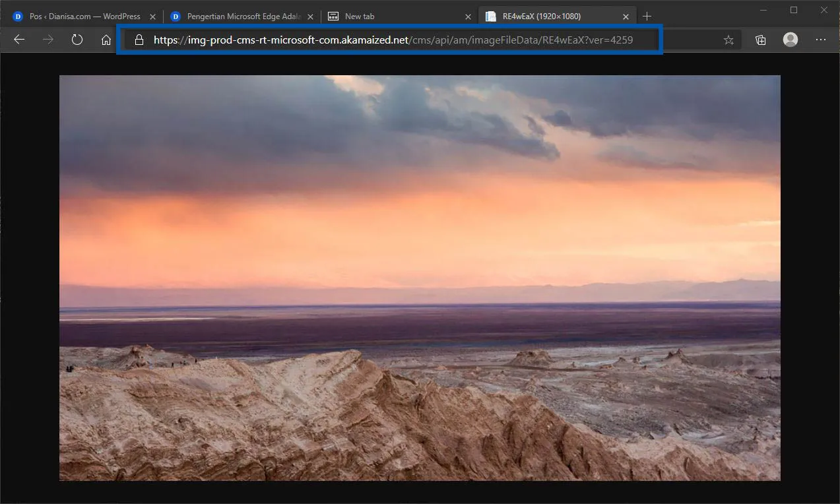Click the displayed desert sunset image

[420, 277]
